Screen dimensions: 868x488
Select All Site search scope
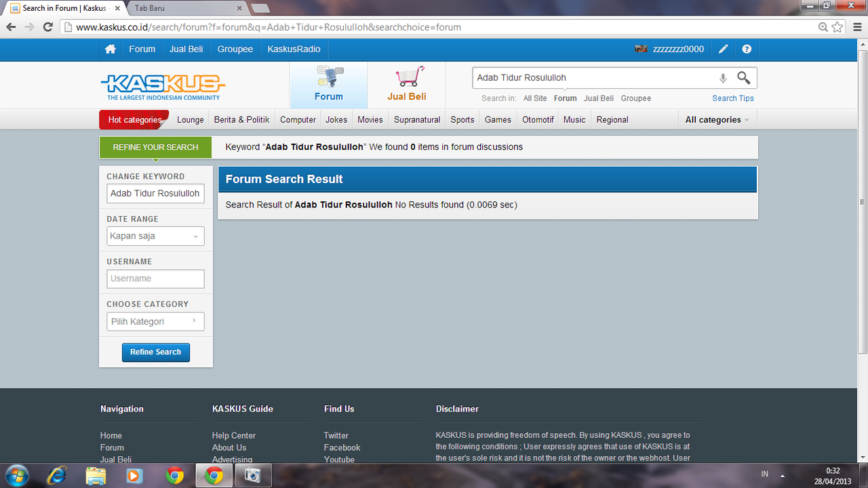click(x=535, y=98)
